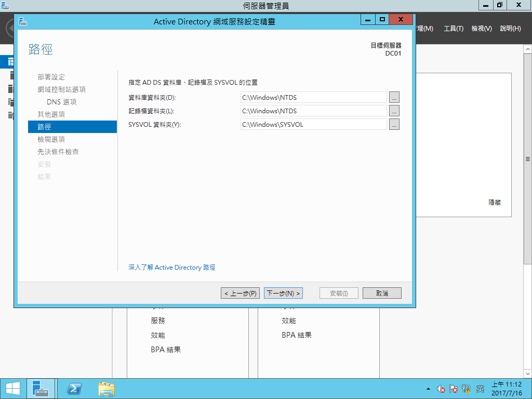Viewport: 532px width, 399px height.
Task: Click the Server Manager scroll down arrow
Action: (528, 374)
